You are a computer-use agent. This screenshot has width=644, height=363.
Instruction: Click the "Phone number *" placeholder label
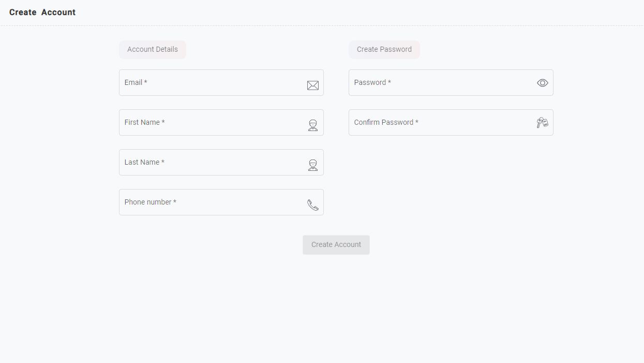pyautogui.click(x=150, y=202)
